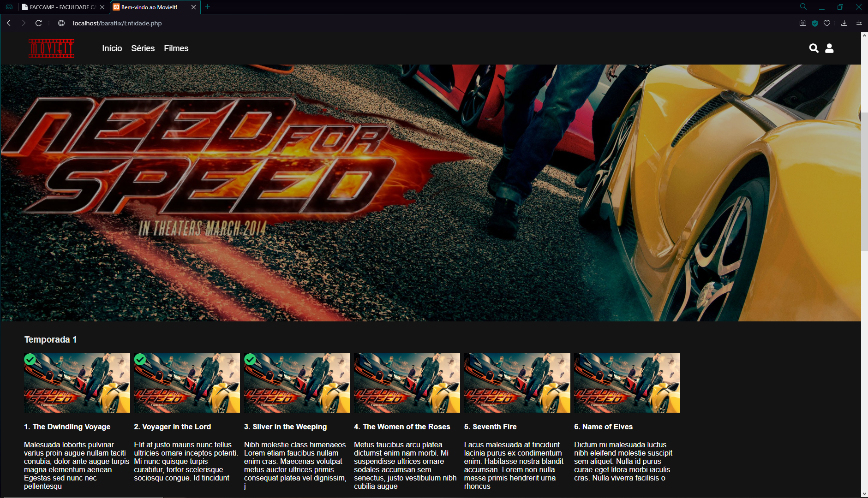Open the user profile icon
The height and width of the screenshot is (498, 868).
coord(829,48)
